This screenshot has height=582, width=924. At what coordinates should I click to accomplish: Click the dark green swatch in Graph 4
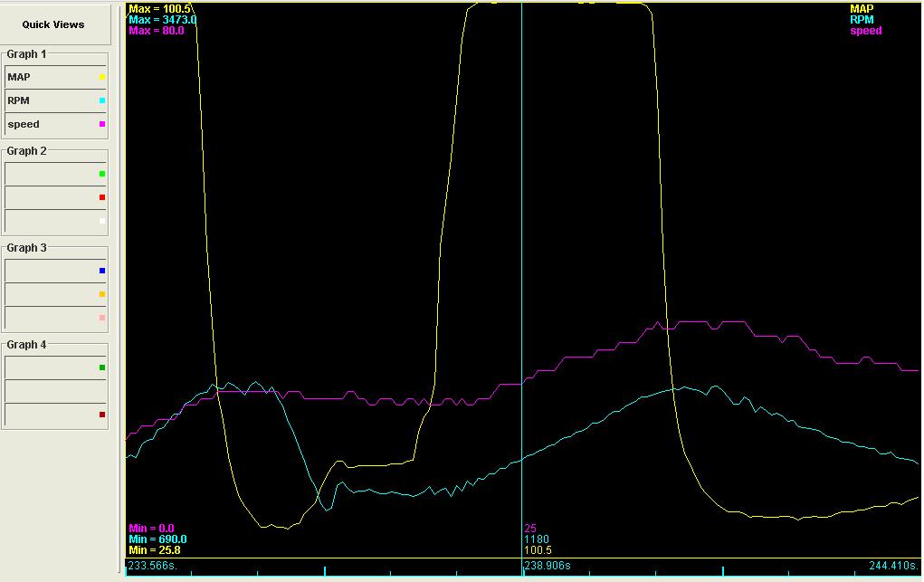pos(102,367)
